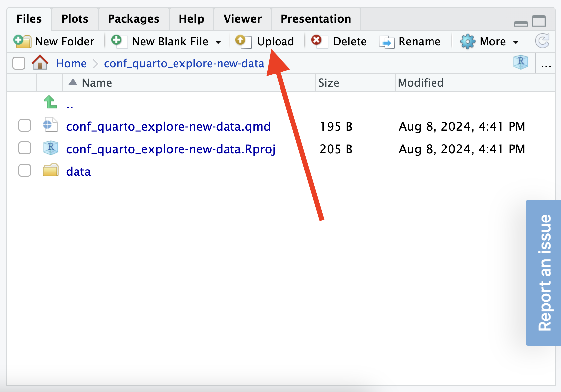Click the red Delete icon
Viewport: 561px width, 392px height.
317,41
